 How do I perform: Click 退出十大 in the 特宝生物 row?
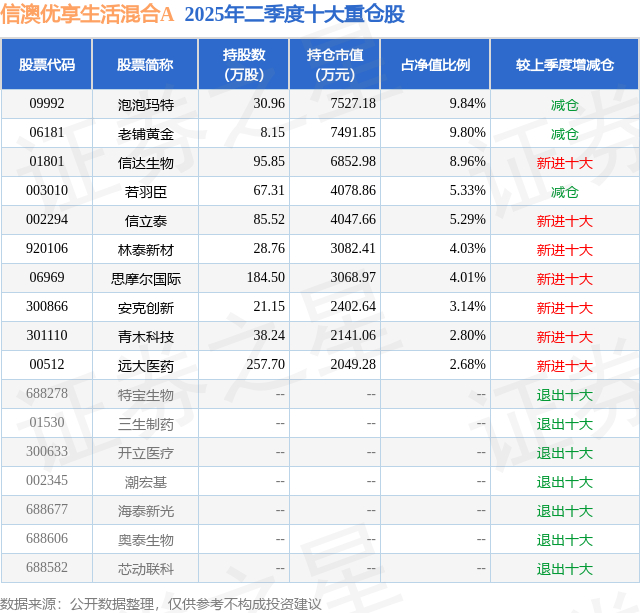564,395
